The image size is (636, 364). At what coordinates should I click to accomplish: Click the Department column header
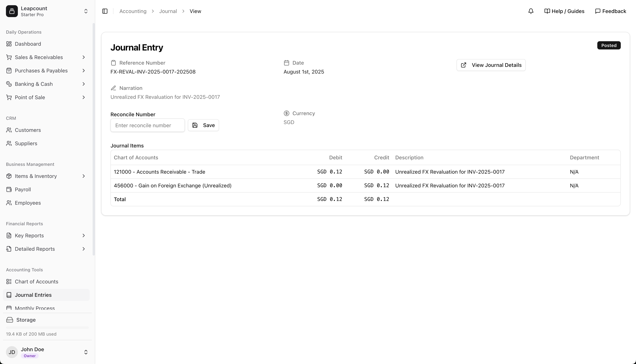[x=584, y=157]
